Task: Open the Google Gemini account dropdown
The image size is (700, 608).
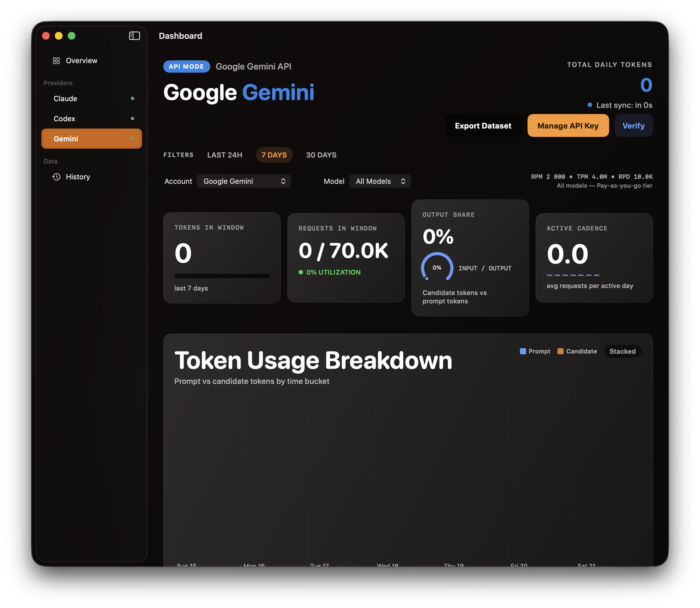Action: (244, 181)
